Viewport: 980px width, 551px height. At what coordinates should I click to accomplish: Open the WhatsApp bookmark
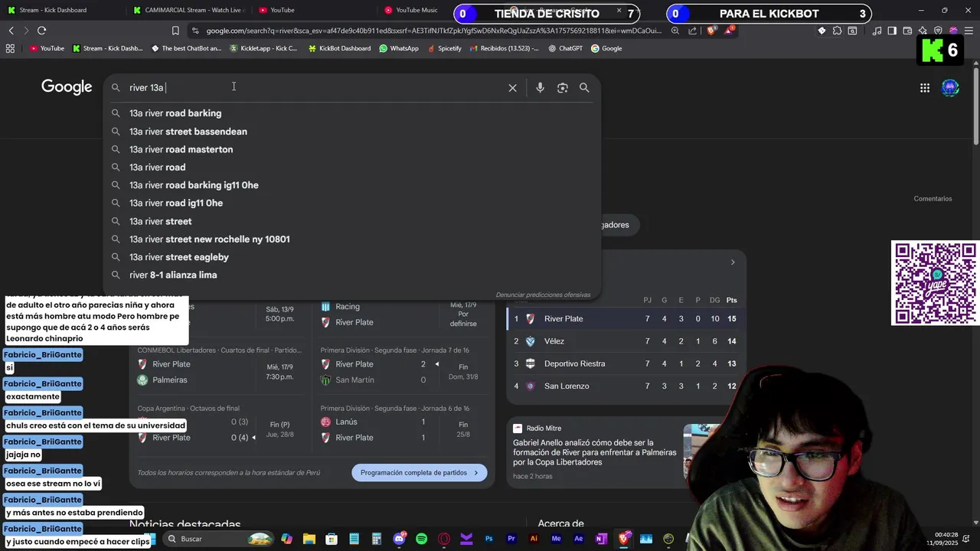[x=398, y=48]
